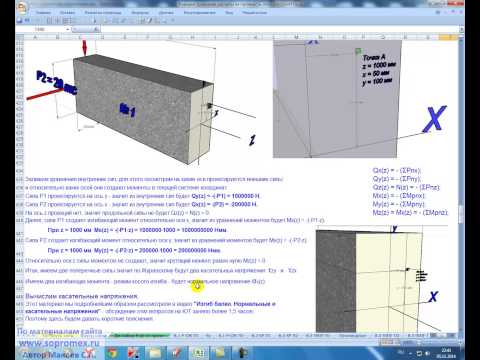This screenshot has height=360, width=480.
Task: Switch to the Формулы ribbon tab
Action: pyautogui.click(x=140, y=12)
